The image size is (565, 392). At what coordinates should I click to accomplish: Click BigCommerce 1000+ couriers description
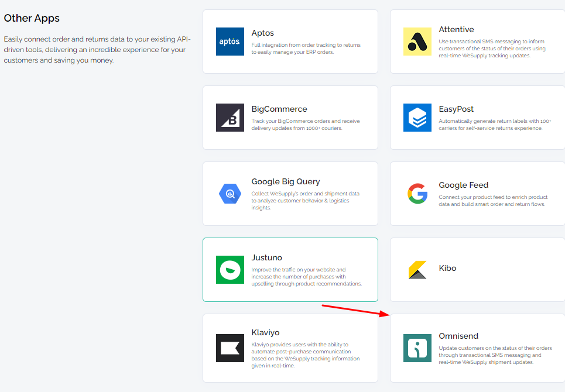(x=306, y=125)
